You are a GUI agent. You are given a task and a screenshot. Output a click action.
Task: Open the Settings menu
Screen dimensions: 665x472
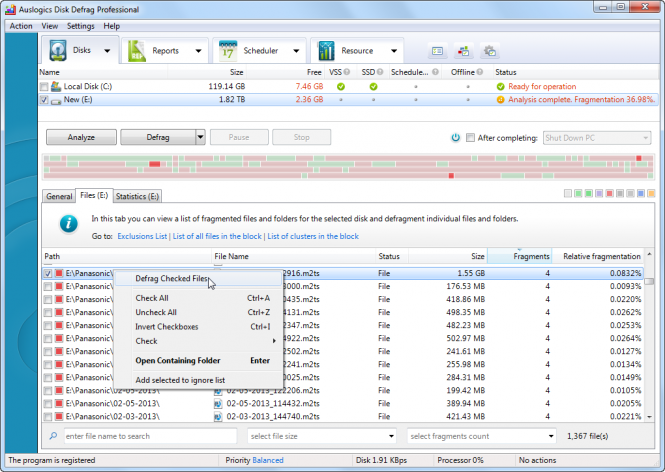(81, 26)
